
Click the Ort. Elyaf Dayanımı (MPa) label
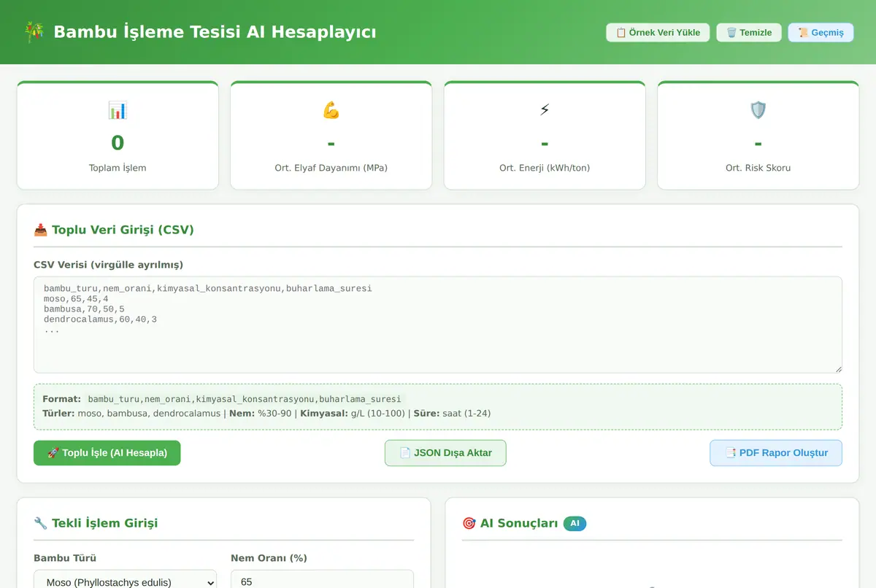pos(331,168)
